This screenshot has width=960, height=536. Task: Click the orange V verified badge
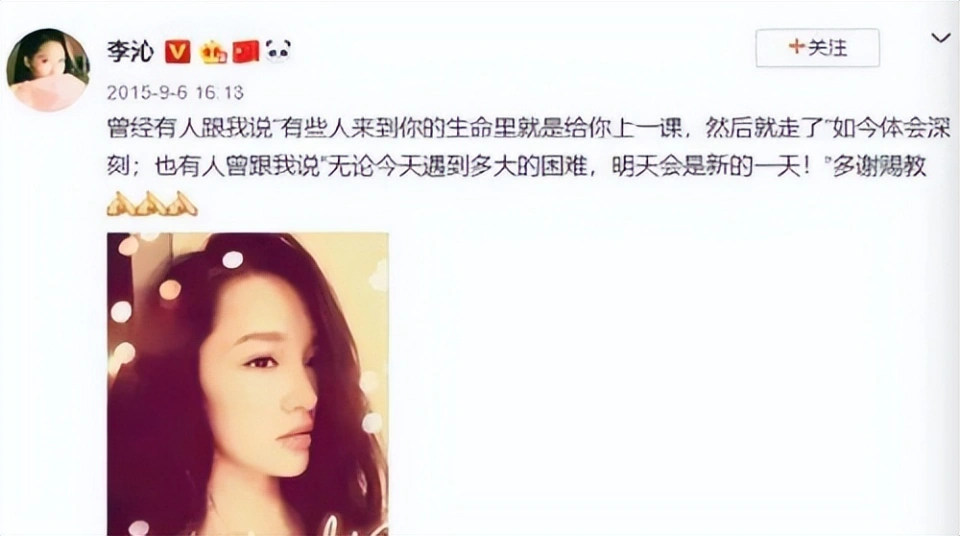[x=178, y=51]
